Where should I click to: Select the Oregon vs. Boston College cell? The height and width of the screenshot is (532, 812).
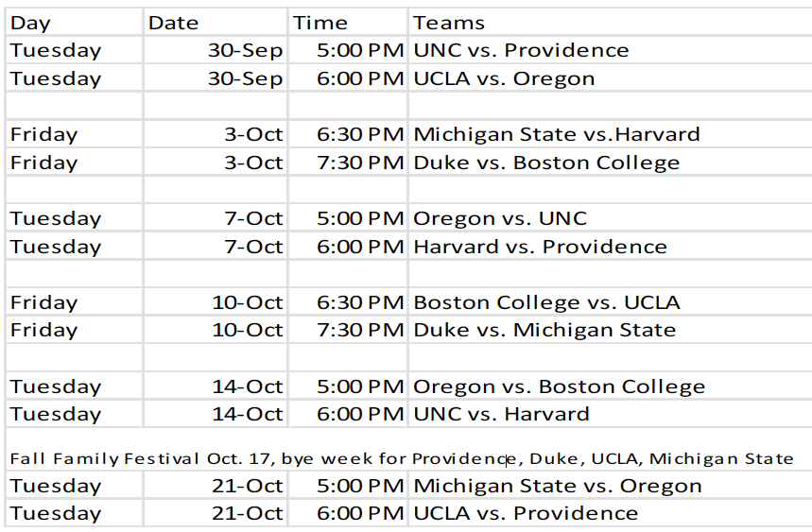pyautogui.click(x=559, y=386)
